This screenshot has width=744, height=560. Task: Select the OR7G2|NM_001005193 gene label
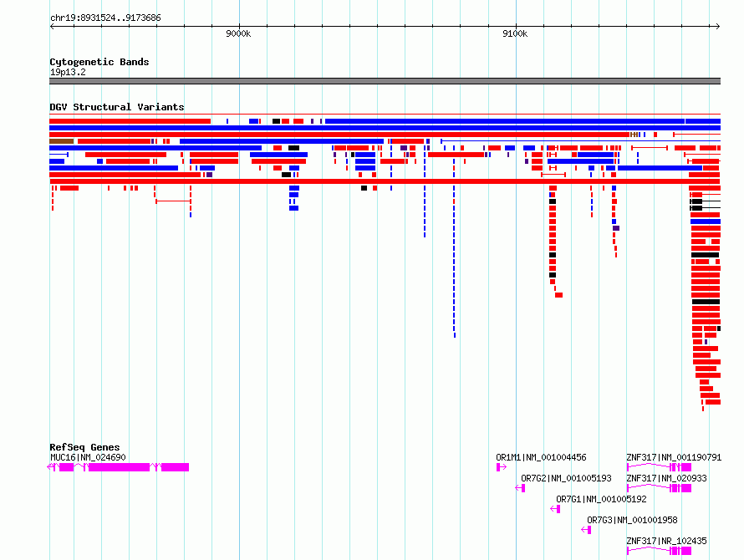(566, 478)
